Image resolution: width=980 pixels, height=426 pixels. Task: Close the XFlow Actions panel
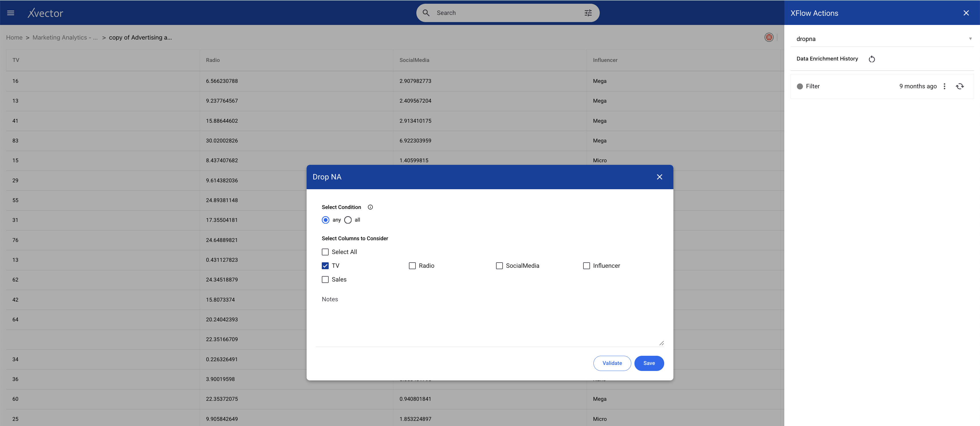pos(966,13)
